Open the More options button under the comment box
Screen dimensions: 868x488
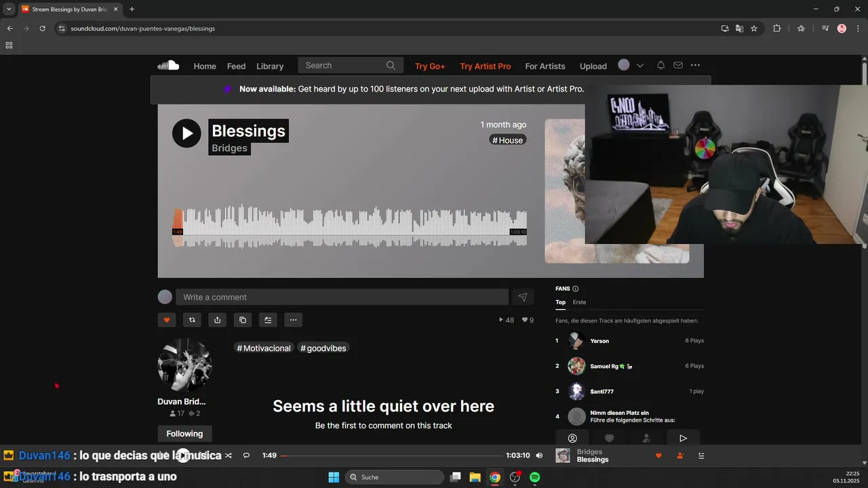[293, 320]
